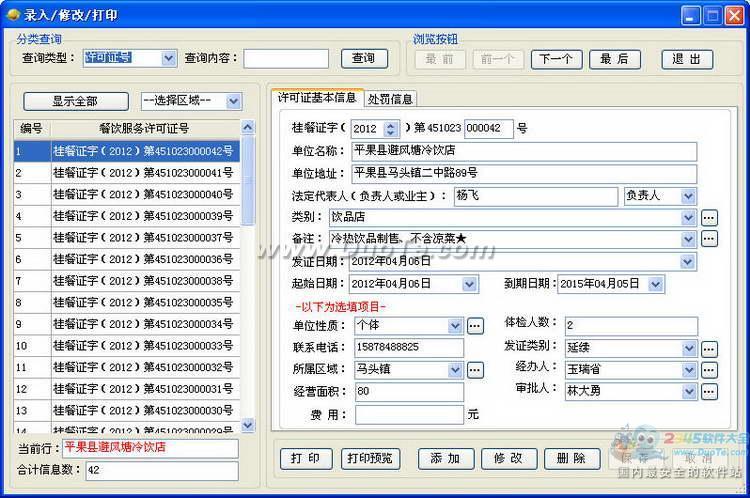Select row 第451023000039号

pyautogui.click(x=127, y=216)
